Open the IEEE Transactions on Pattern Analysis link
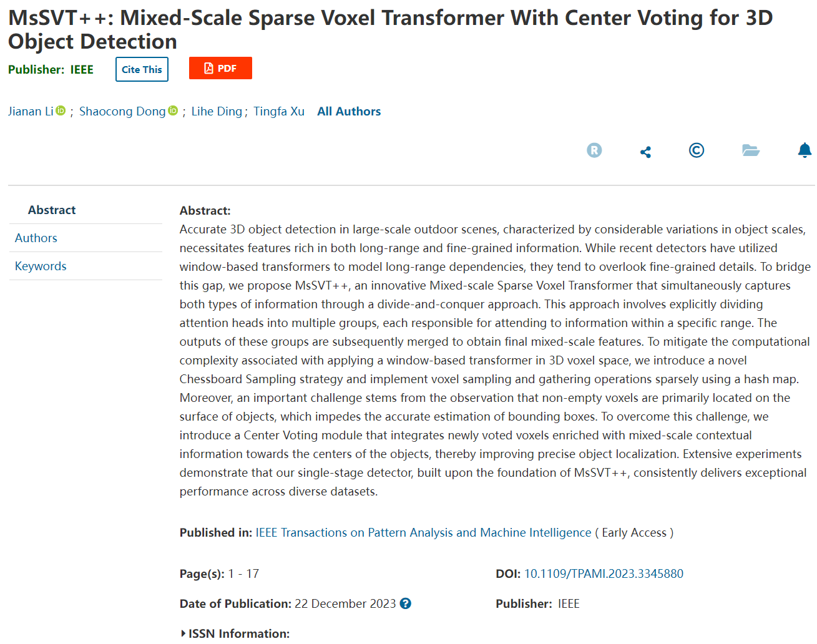This screenshot has height=644, width=817. point(423,532)
